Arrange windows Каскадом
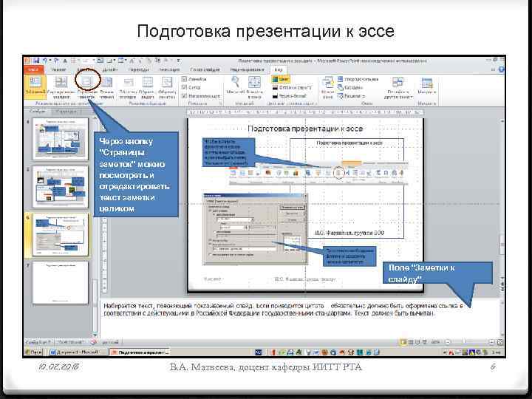Screen dimensions: 532x399 point(350,87)
